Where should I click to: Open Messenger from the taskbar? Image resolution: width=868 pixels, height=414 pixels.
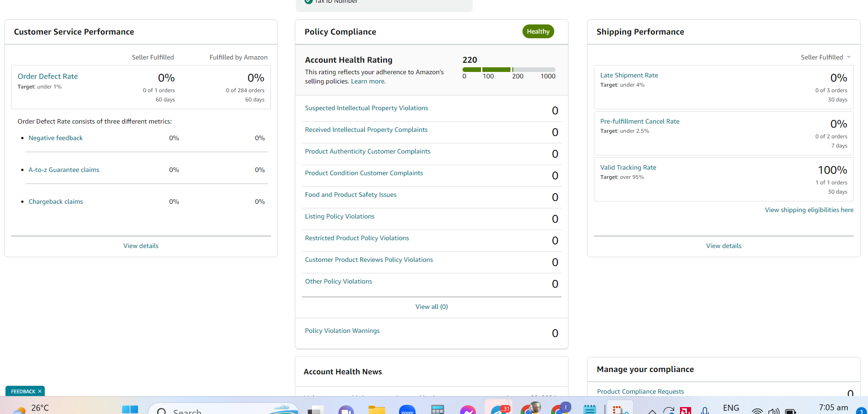tap(468, 409)
